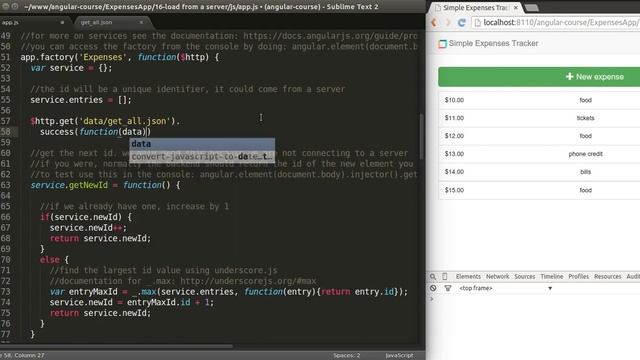Screen dimensions: 640x360
Task: Open the Resources tab in DevTools
Action: point(607,276)
